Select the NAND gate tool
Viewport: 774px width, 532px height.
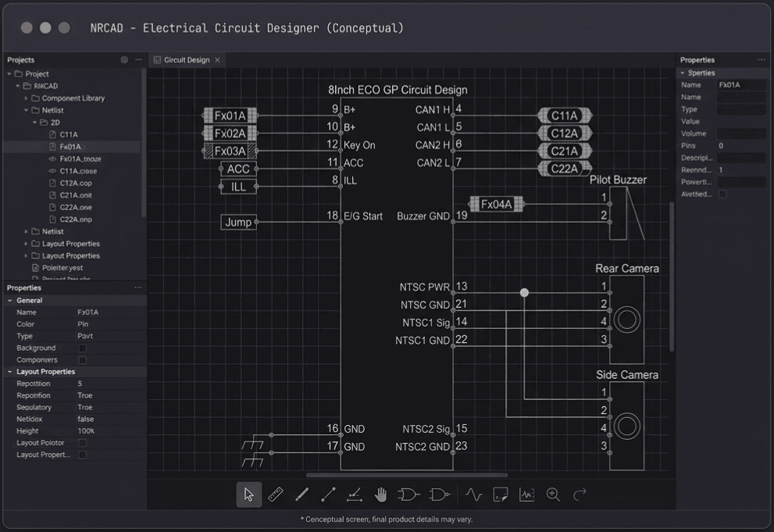click(x=440, y=495)
